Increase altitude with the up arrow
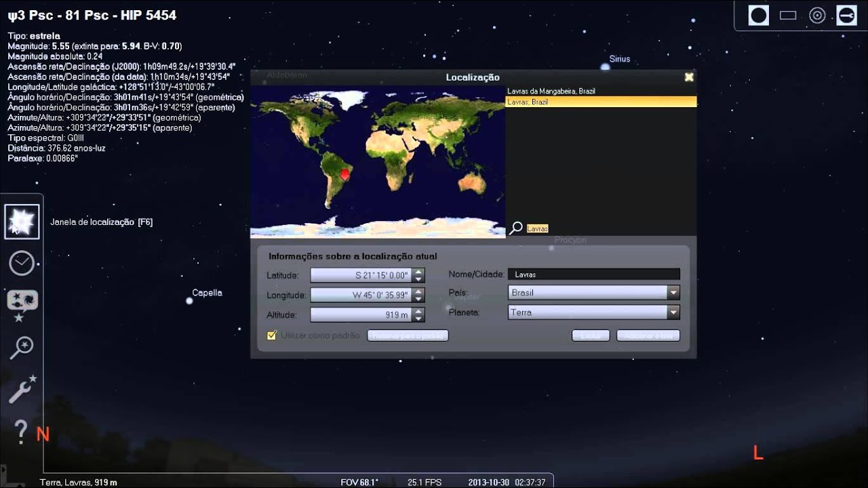This screenshot has height=488, width=868. pyautogui.click(x=419, y=311)
